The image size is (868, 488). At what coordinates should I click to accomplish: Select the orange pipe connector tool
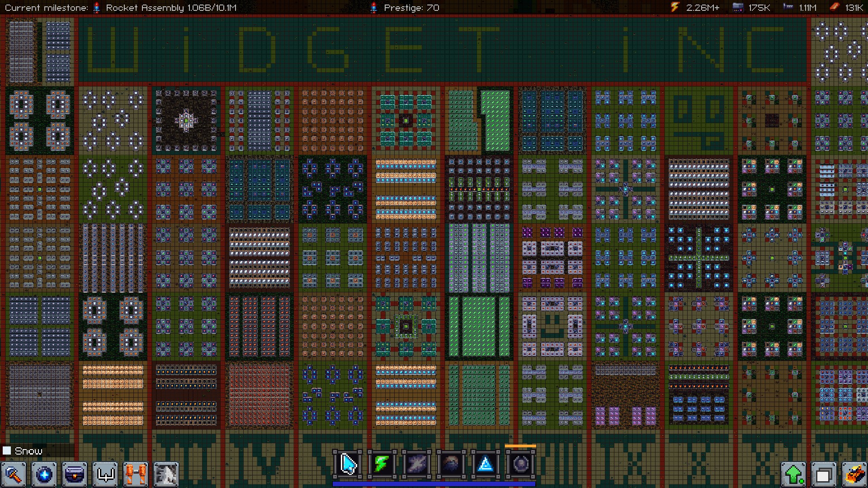point(136,474)
